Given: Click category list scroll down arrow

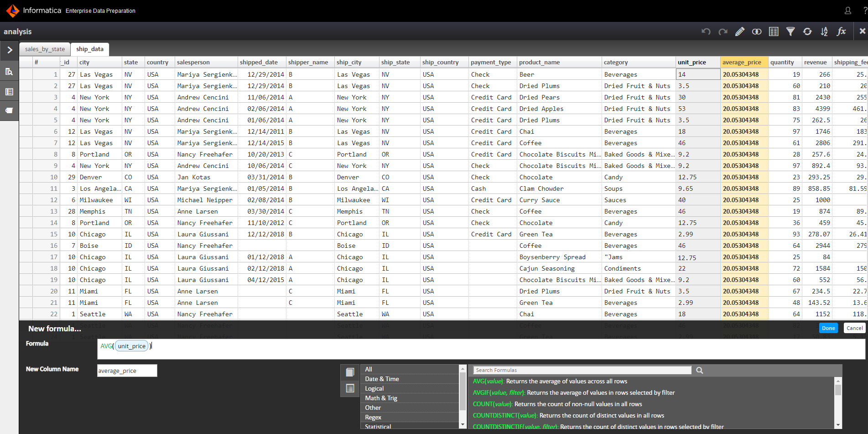Looking at the screenshot, I should [x=463, y=424].
